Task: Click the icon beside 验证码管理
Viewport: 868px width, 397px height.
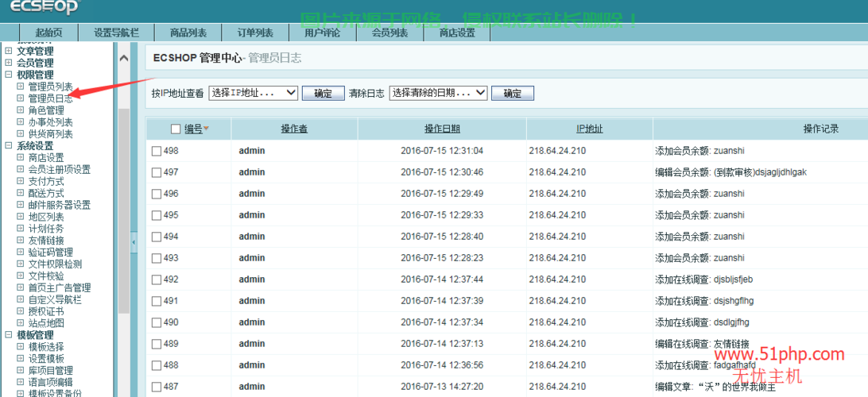Action: [x=21, y=252]
